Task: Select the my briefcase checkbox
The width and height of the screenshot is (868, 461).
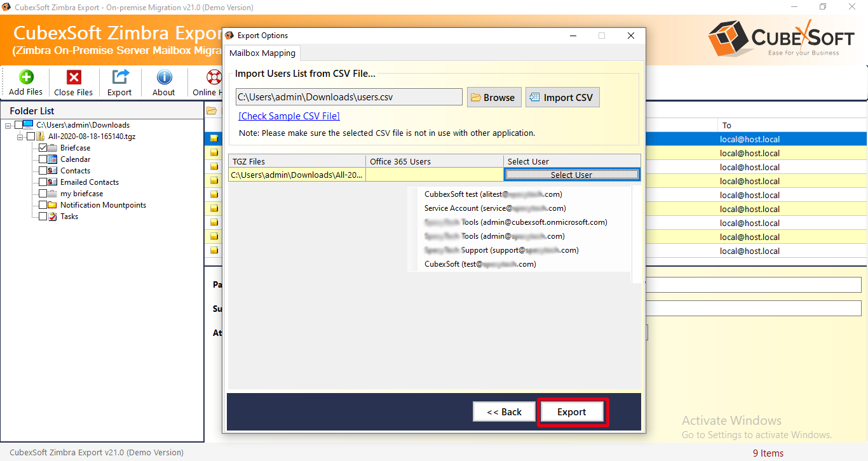Action: coord(43,194)
